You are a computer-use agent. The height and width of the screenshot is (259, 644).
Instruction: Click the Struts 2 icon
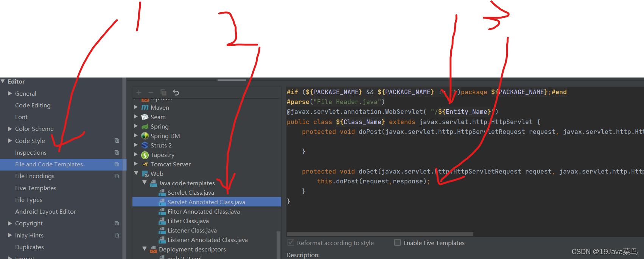point(145,146)
